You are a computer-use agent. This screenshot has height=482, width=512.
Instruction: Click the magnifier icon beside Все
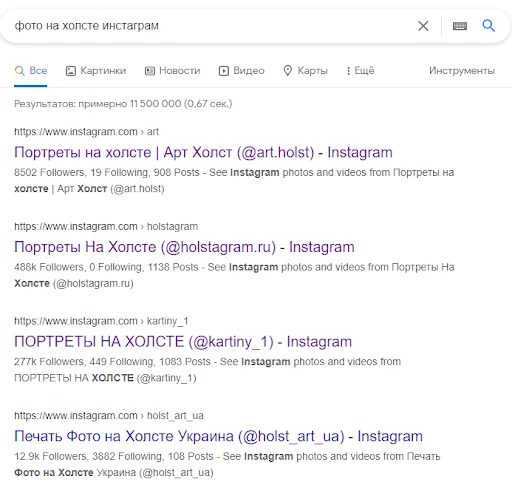pyautogui.click(x=20, y=71)
